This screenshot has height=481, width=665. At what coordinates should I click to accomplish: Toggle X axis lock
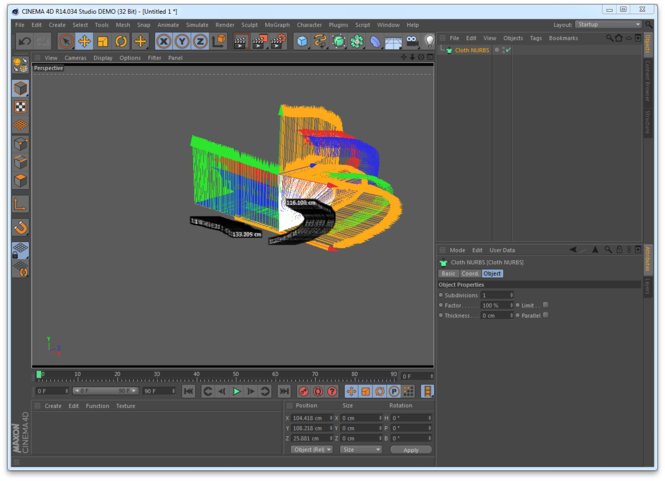164,42
